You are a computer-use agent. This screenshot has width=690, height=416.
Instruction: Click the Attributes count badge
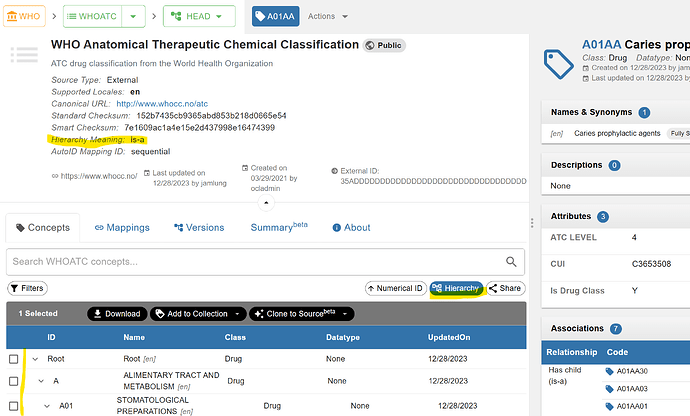click(603, 217)
